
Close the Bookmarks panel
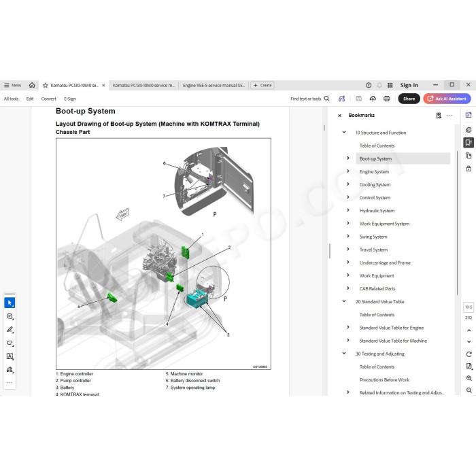340,116
